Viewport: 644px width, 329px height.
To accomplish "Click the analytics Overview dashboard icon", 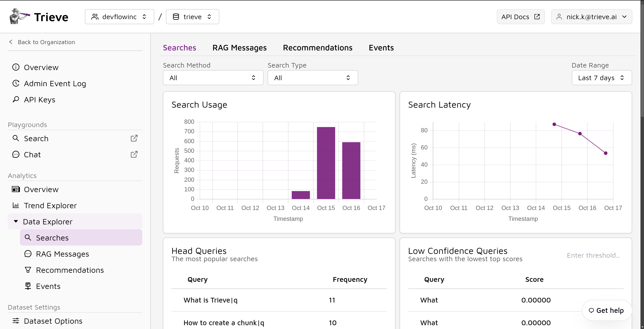I will click(x=16, y=189).
